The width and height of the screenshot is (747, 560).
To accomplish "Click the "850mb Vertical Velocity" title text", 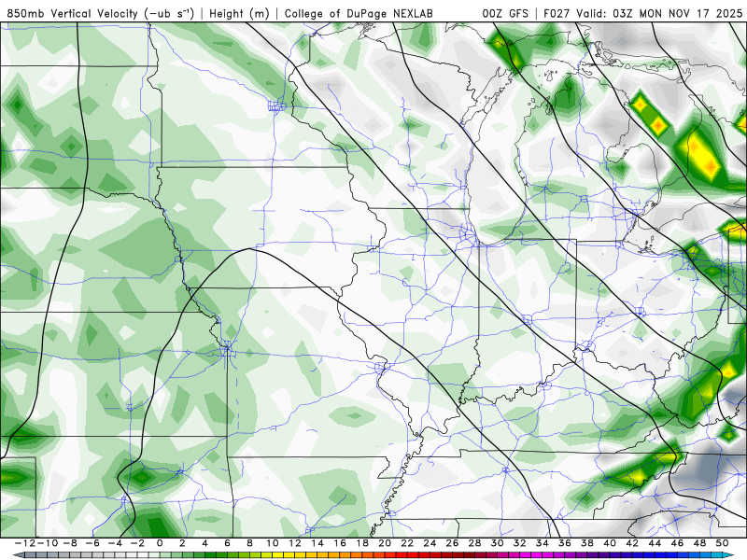I will tap(73, 13).
